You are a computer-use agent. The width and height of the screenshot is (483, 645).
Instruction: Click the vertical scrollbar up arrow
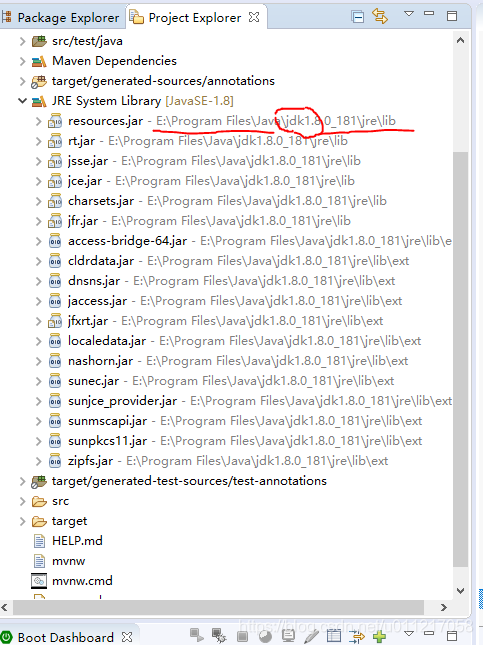pyautogui.click(x=460, y=40)
